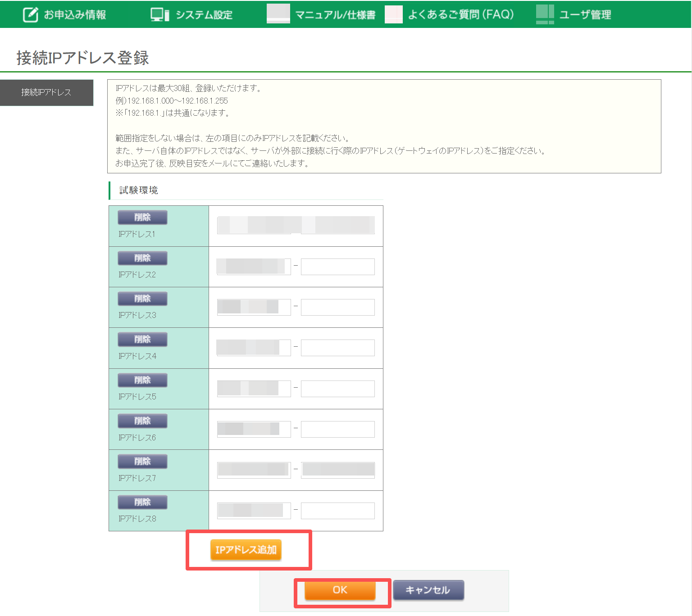Focus the IPアドレス8 start address field
This screenshot has width=692, height=616.
(254, 511)
